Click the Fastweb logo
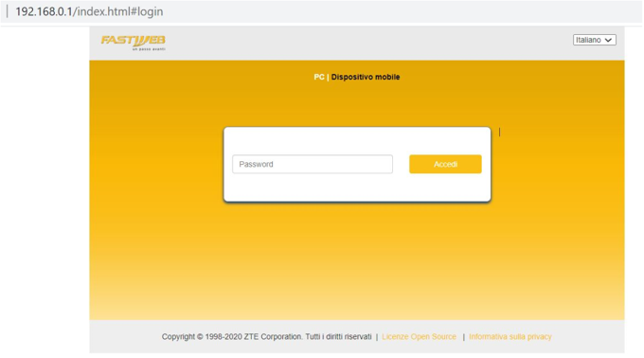The image size is (644, 358). (134, 43)
